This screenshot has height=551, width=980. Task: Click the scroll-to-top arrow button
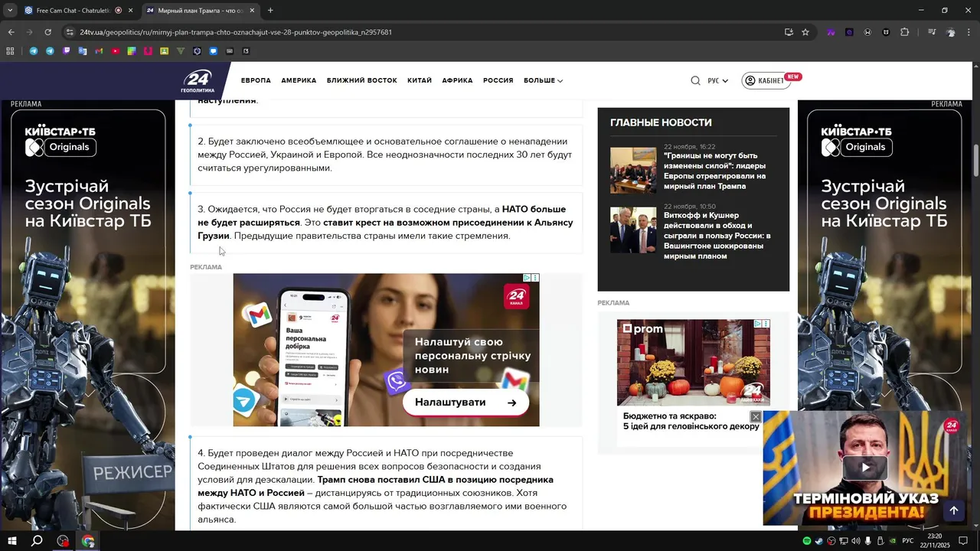[x=954, y=510]
